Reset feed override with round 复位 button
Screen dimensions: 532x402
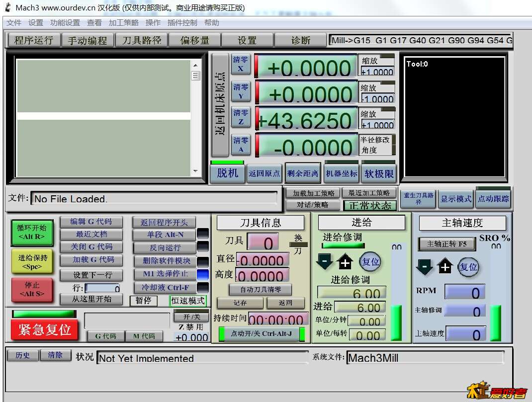tap(370, 262)
